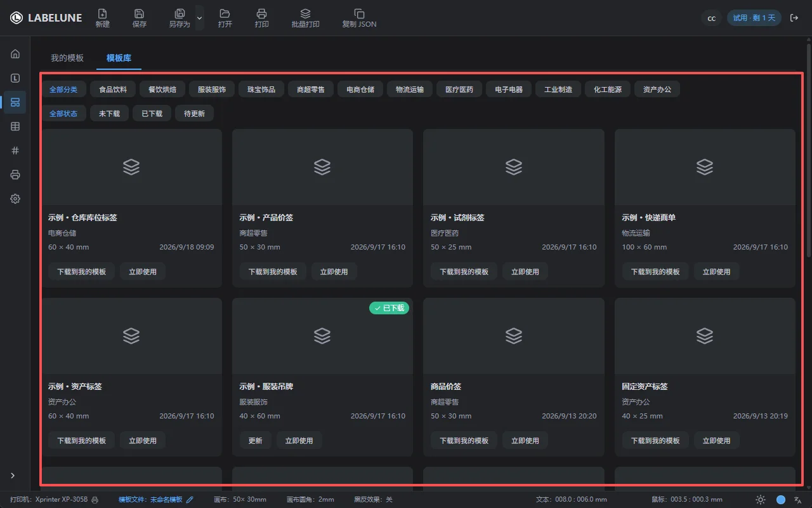The height and width of the screenshot is (508, 812).
Task: Download 示例 · 仓库库位标签 to my templates
Action: [81, 272]
